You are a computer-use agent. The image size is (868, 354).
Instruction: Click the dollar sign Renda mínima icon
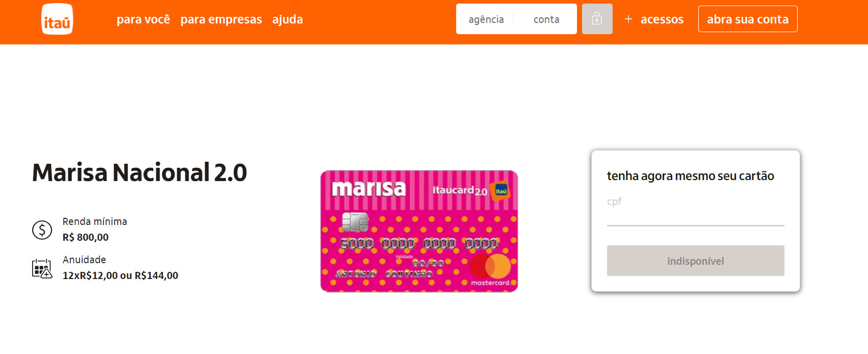(x=42, y=230)
